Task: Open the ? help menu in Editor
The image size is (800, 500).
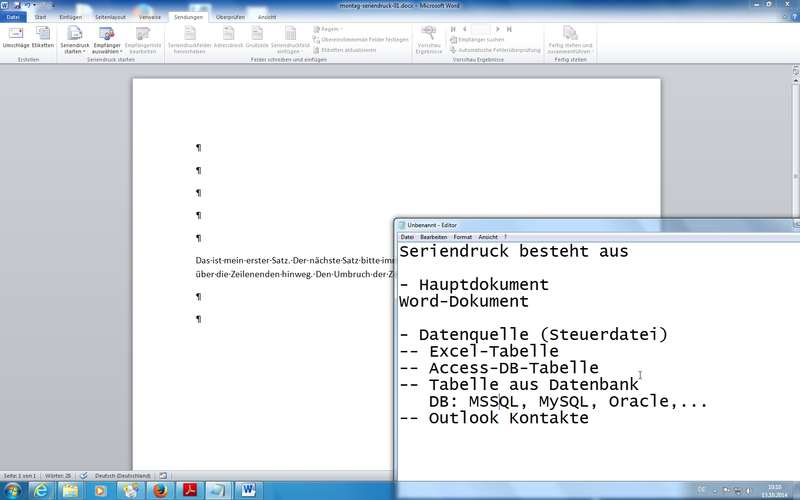Action: (505, 237)
